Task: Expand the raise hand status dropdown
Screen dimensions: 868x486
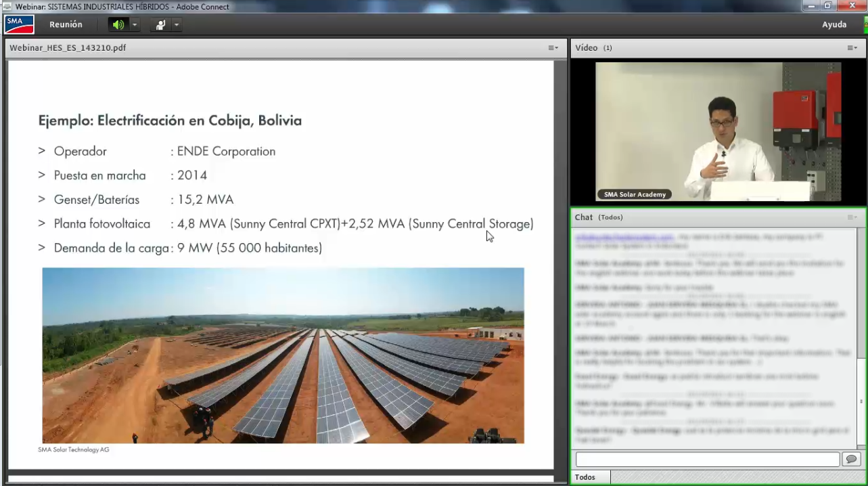Action: [x=176, y=25]
